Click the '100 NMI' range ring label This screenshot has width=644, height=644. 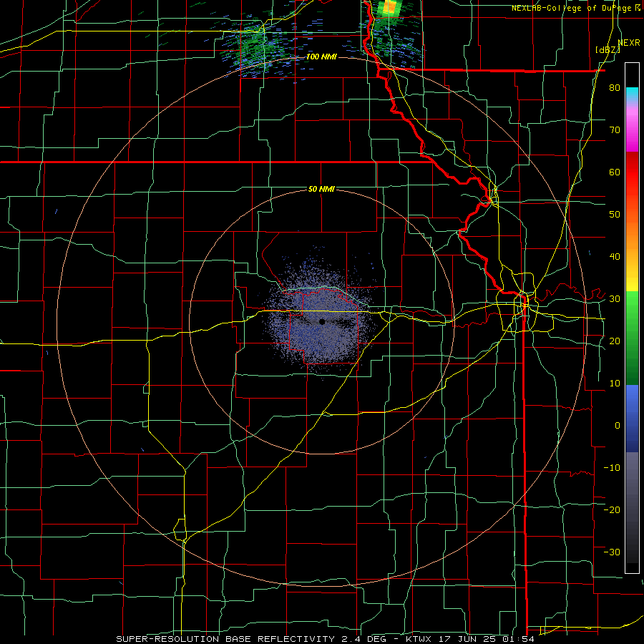(321, 57)
